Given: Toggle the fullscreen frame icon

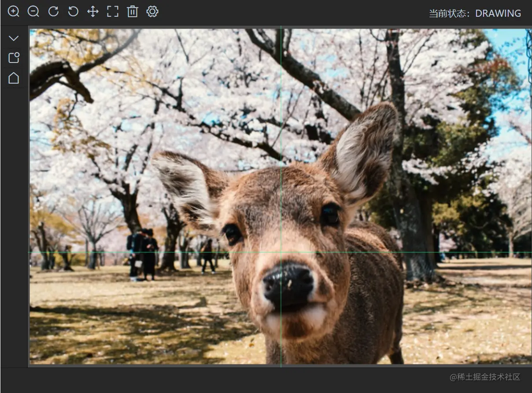Looking at the screenshot, I should pos(113,11).
